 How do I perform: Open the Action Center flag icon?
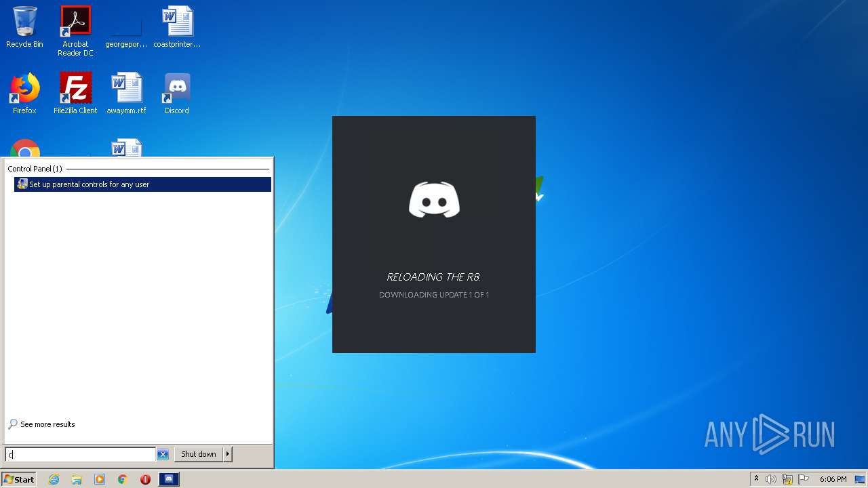coord(804,479)
